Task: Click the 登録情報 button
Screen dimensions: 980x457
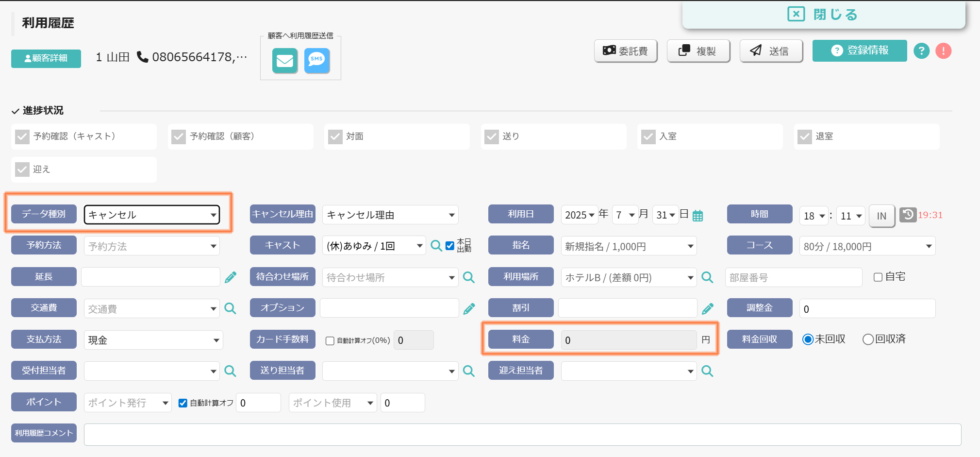Action: pos(860,51)
